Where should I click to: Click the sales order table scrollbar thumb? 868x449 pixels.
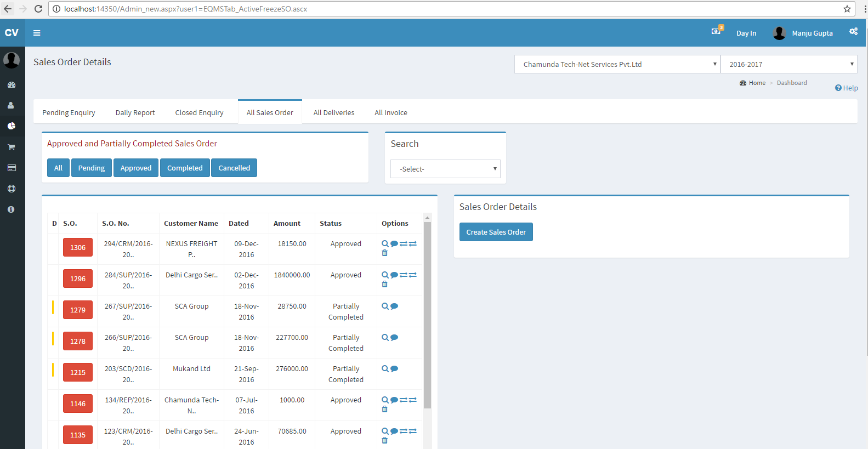427,315
